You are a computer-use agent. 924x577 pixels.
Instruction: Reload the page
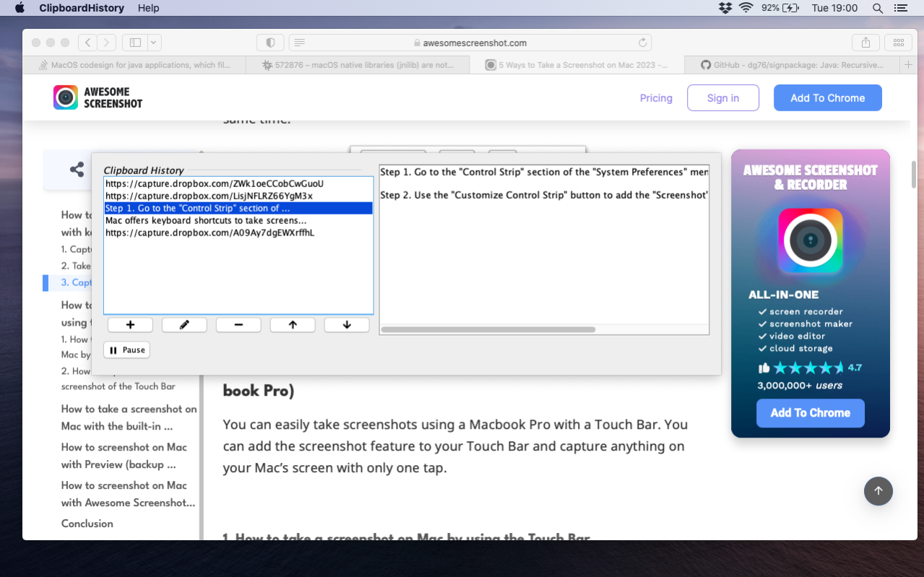643,43
